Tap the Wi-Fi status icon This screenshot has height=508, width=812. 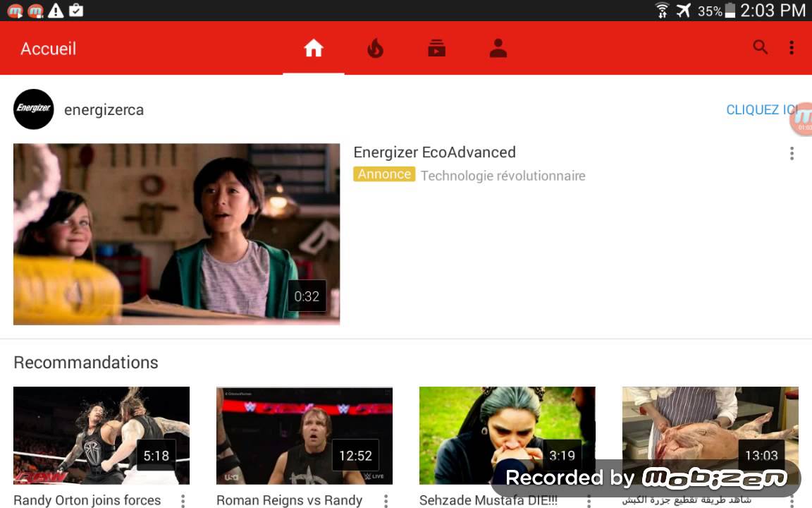pyautogui.click(x=662, y=11)
